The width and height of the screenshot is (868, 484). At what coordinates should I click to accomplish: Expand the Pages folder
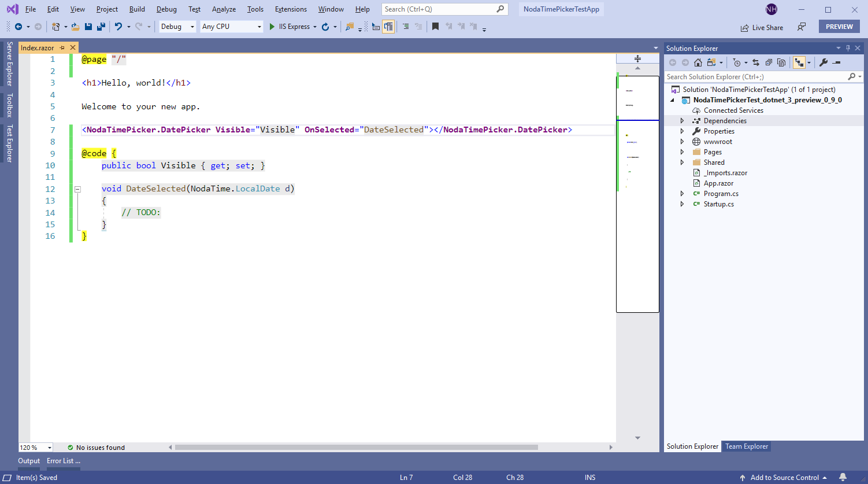682,152
